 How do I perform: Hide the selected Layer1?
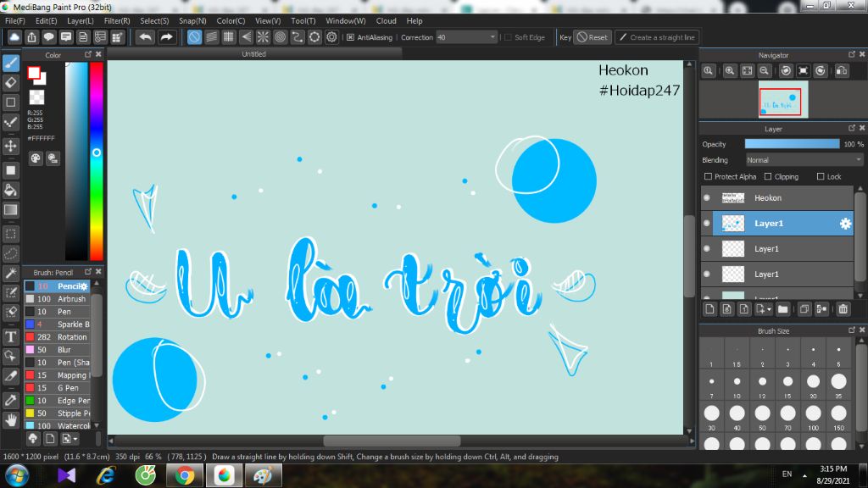click(x=707, y=223)
